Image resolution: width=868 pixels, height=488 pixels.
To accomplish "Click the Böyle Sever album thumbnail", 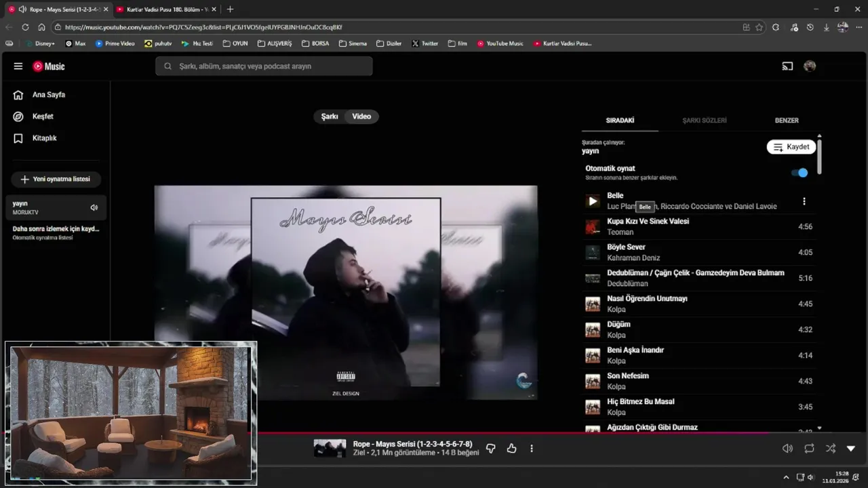I will coord(593,253).
